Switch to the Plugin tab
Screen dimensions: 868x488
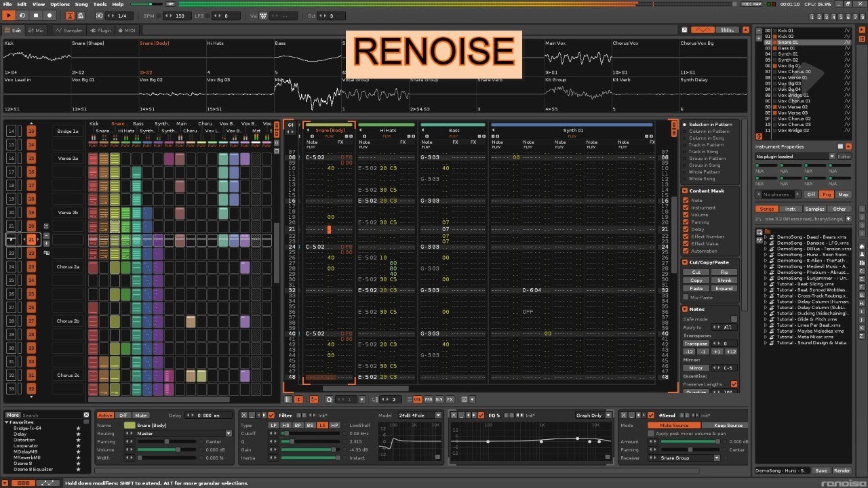(x=102, y=30)
